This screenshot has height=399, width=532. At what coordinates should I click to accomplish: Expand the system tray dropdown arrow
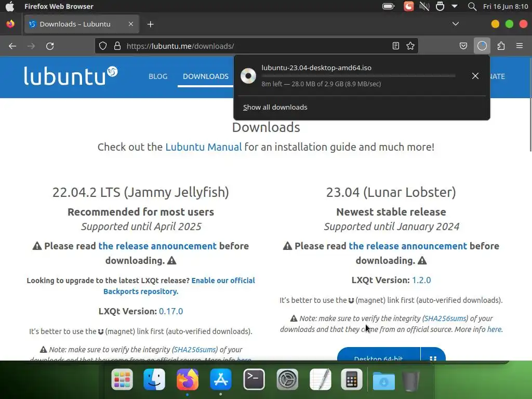point(455,6)
